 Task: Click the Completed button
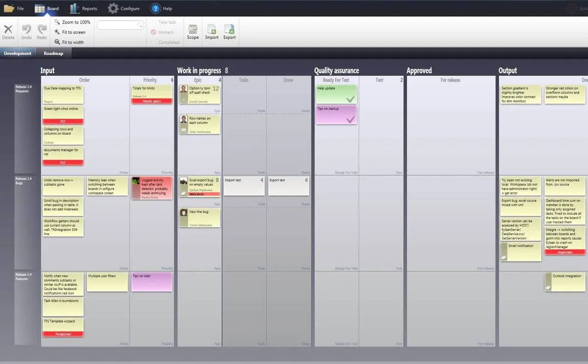165,42
